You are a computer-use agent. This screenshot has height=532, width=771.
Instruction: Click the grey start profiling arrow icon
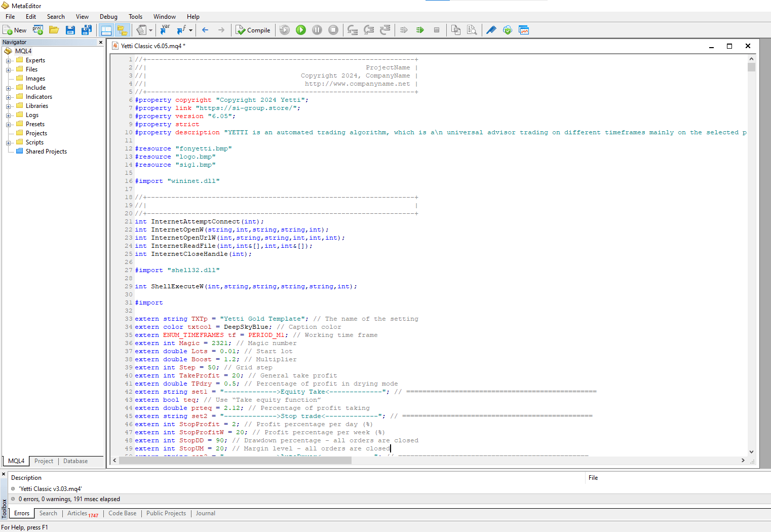pos(404,30)
